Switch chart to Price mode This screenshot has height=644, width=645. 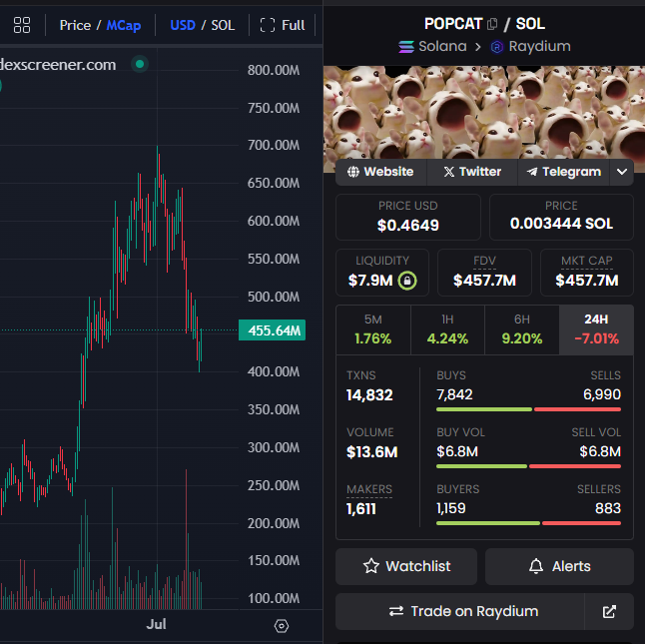pos(75,26)
